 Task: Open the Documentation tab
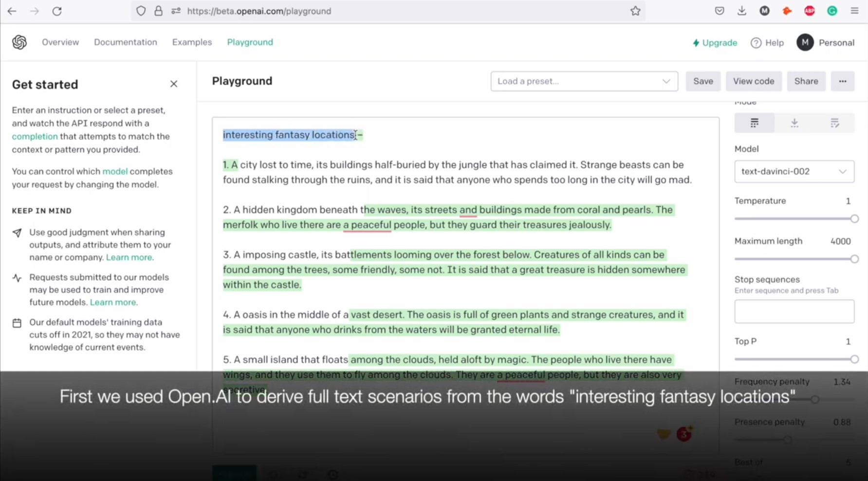126,42
